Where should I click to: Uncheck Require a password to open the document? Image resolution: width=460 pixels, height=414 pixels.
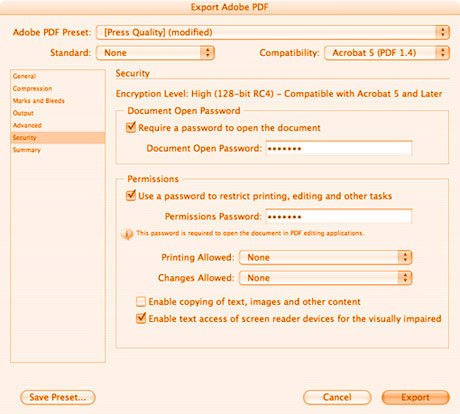point(131,127)
